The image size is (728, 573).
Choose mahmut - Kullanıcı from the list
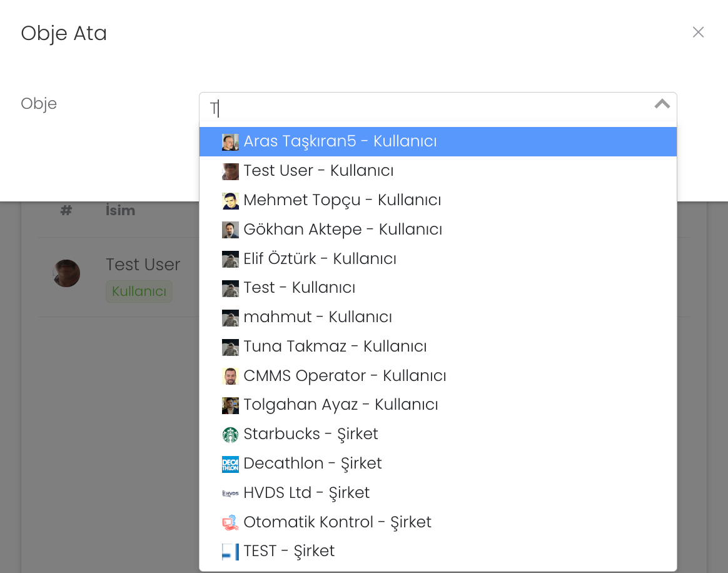[317, 317]
